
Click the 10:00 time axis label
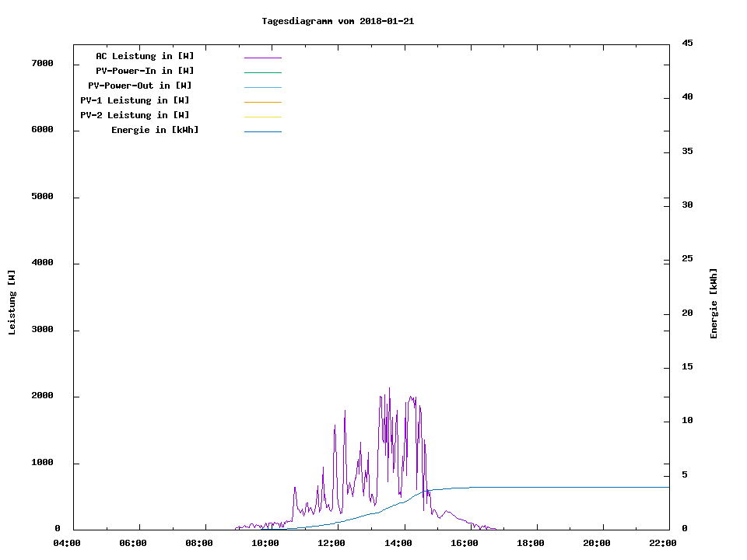click(265, 544)
